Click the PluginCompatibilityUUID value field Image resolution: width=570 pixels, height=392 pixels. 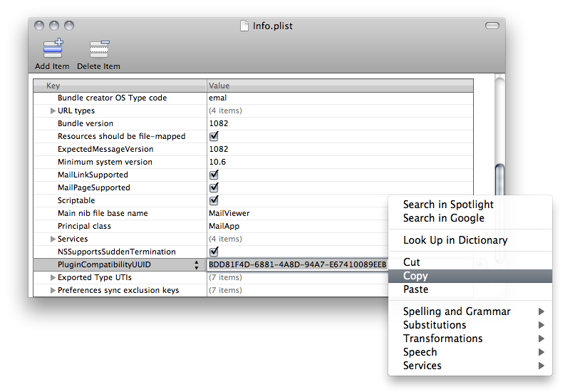[x=297, y=264]
